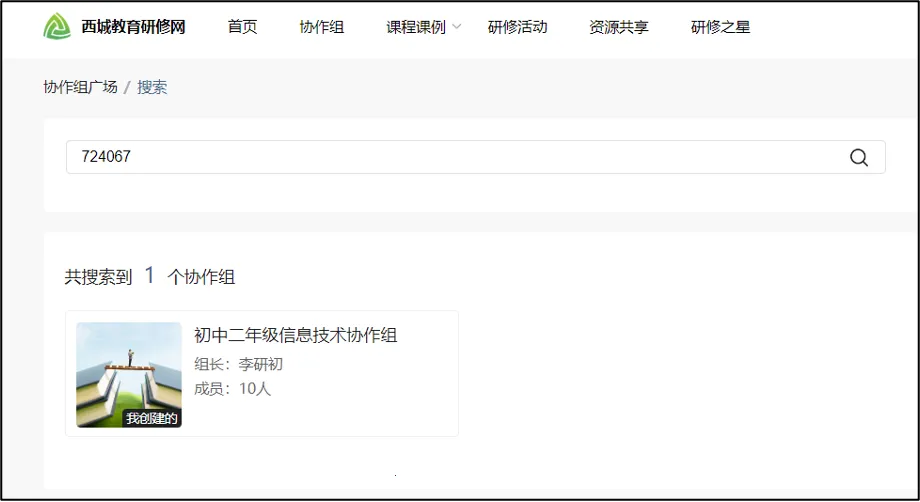The height and width of the screenshot is (502, 920).
Task: Navigate to the 研修之星 page
Action: pos(720,27)
